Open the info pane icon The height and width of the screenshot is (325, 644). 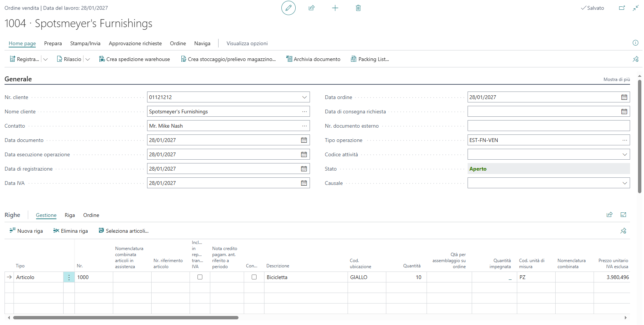click(635, 43)
